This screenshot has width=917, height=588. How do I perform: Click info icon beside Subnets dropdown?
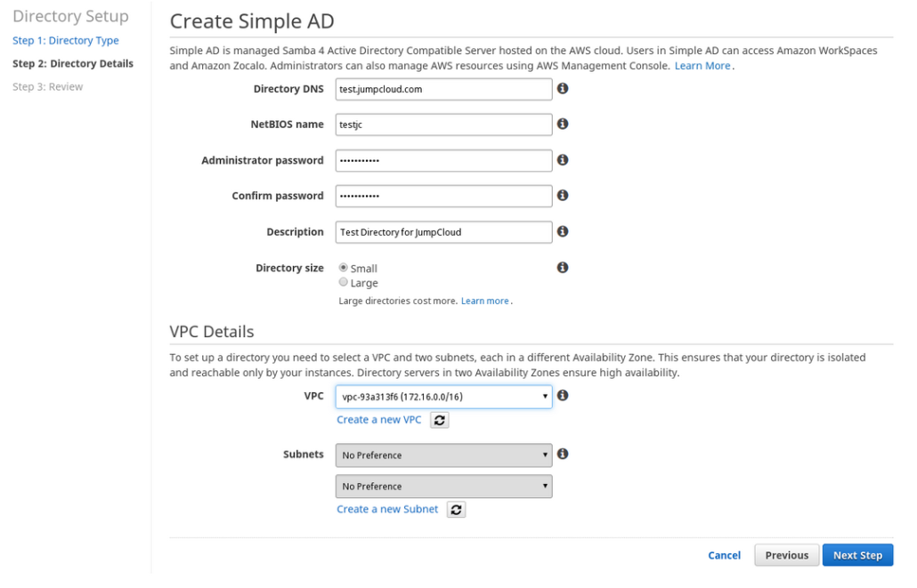pyautogui.click(x=563, y=454)
